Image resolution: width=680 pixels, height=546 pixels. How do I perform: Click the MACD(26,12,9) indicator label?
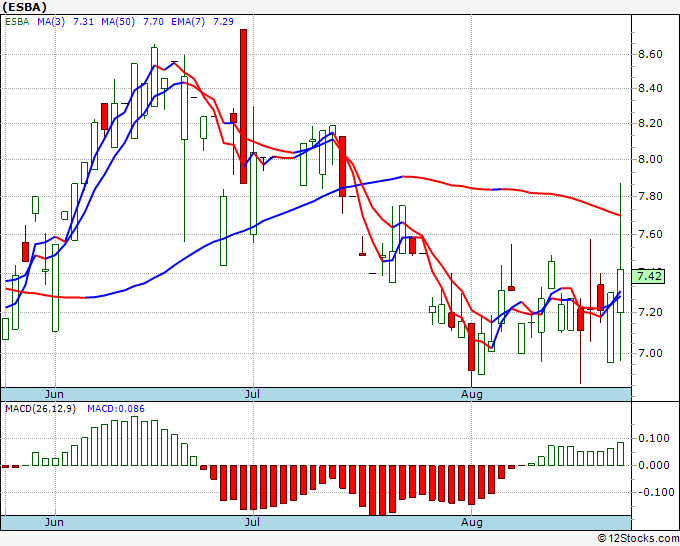tap(40, 409)
